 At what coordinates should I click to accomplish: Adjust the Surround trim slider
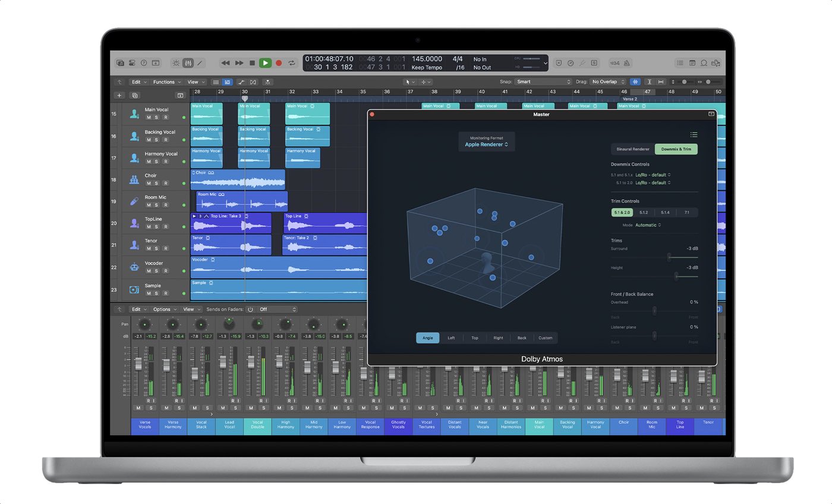click(x=669, y=257)
